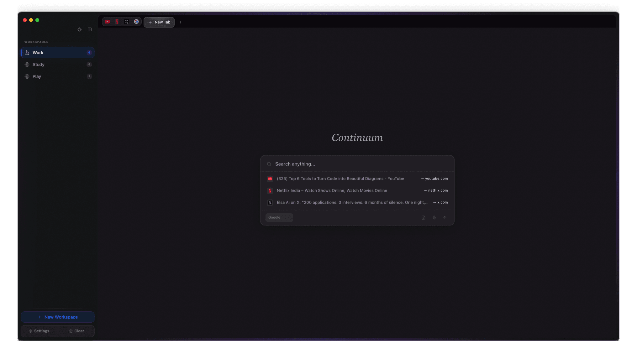Add a tab with the plus icon

point(180,22)
